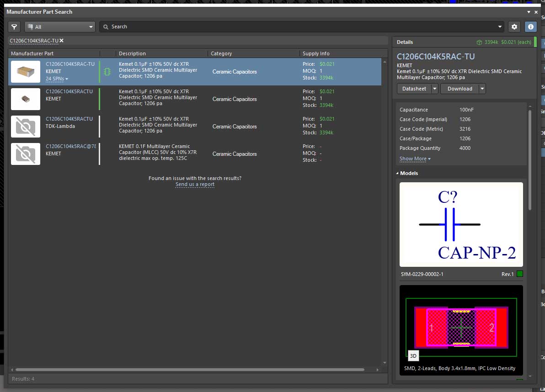
Task: Toggle the details info panel button
Action: [x=530, y=26]
